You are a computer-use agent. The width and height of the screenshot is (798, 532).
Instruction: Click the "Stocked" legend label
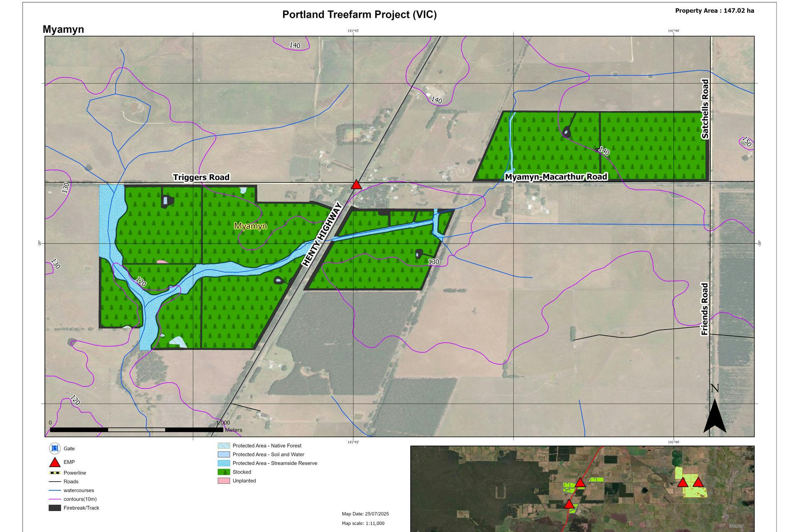242,472
